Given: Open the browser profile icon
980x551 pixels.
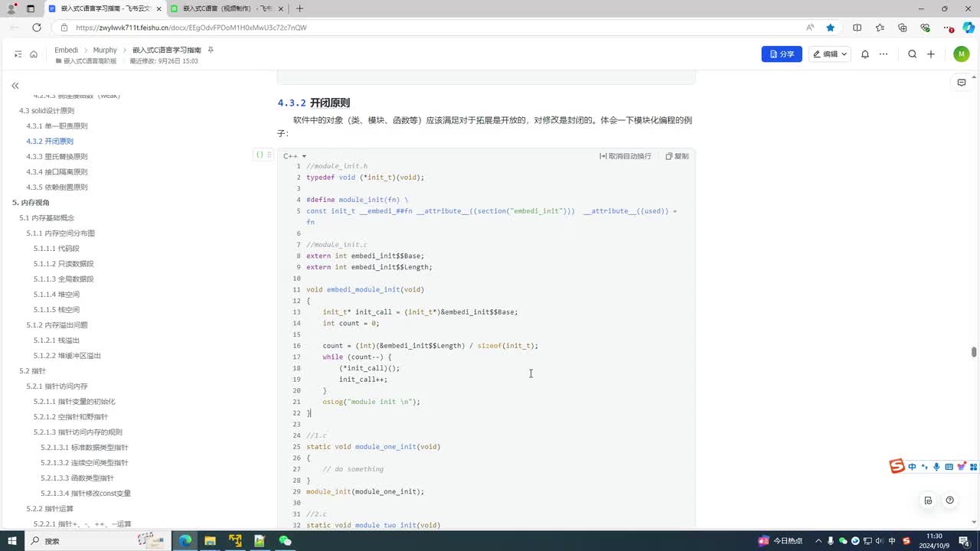Looking at the screenshot, I should (11, 8).
